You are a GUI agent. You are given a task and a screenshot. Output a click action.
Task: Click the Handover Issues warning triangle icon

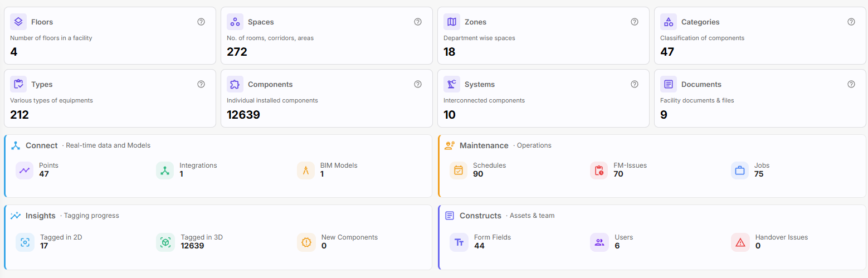[x=740, y=242]
